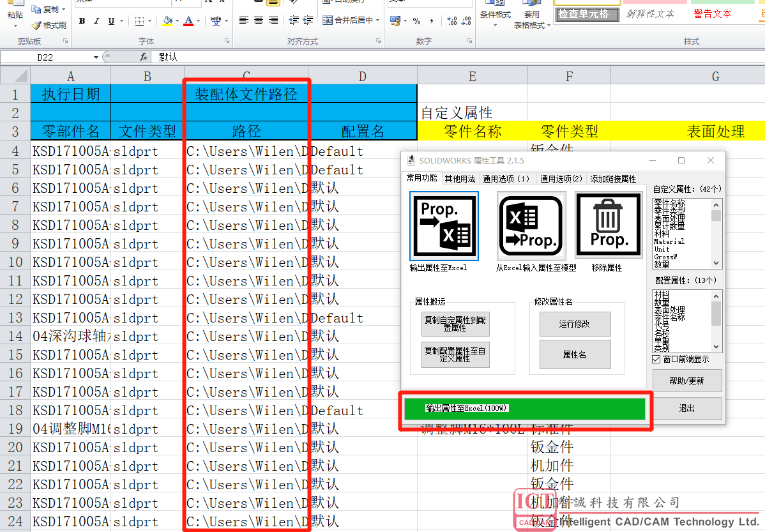Switch to the 通用选项(2) tab

[561, 179]
